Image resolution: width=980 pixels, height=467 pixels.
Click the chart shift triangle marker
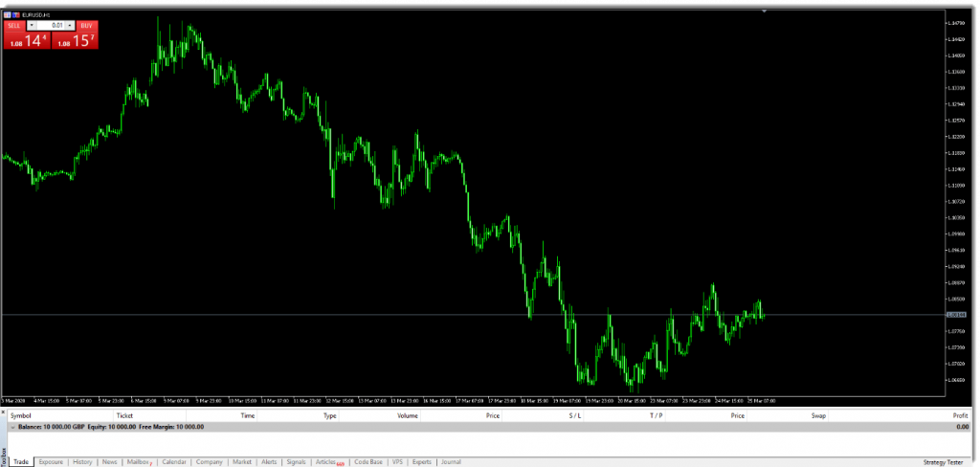(764, 11)
